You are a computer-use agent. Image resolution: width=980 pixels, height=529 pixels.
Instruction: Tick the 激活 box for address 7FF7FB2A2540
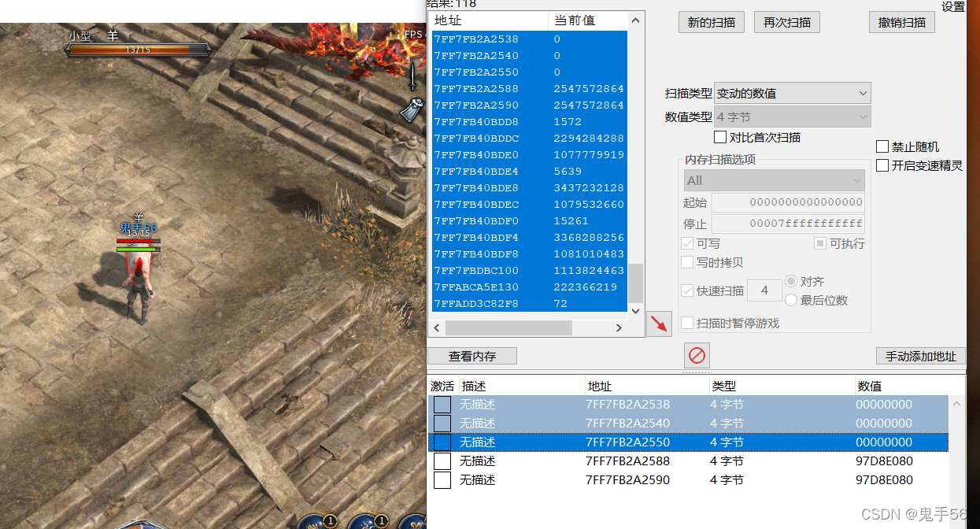442,424
